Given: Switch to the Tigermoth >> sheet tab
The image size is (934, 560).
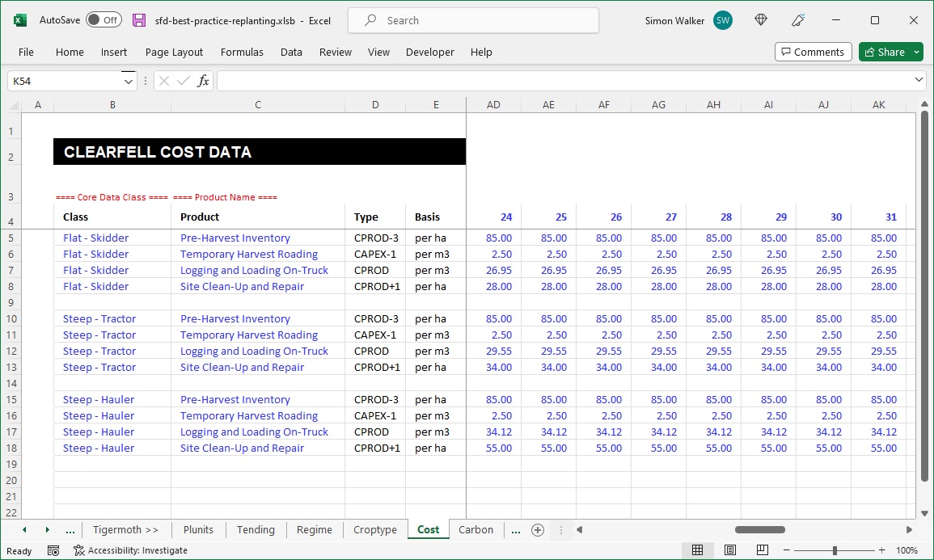Looking at the screenshot, I should pos(125,529).
